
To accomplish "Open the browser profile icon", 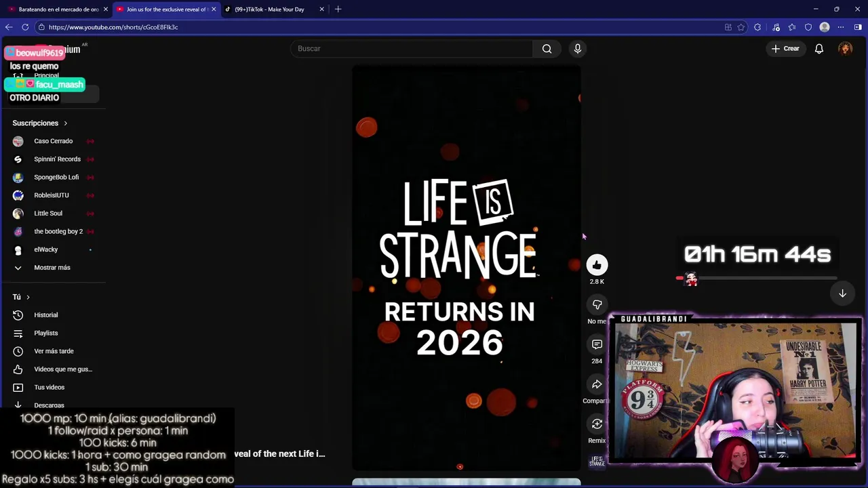I will [x=825, y=27].
